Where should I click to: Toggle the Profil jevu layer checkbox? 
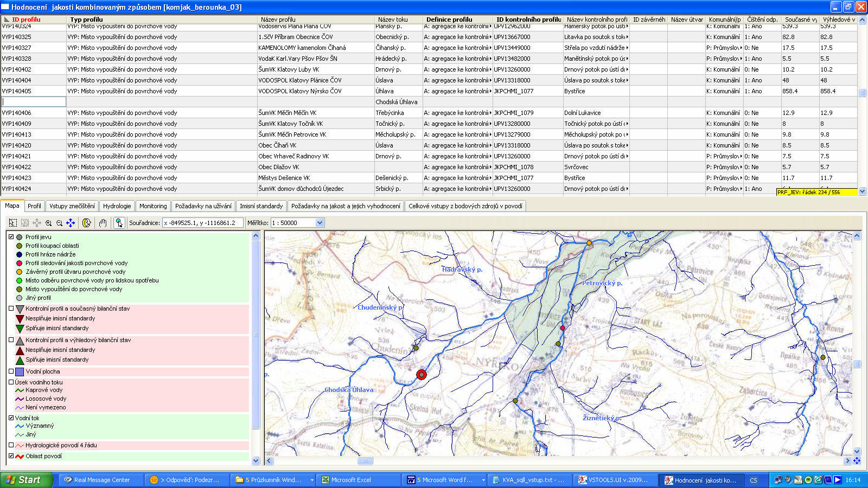click(11, 237)
